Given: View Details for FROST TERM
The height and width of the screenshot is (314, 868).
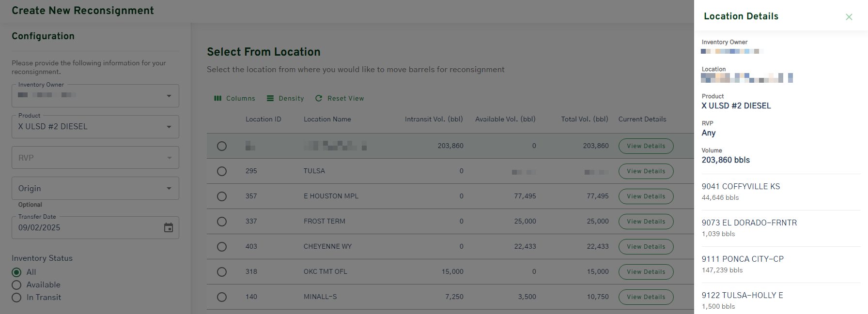Looking at the screenshot, I should point(646,222).
